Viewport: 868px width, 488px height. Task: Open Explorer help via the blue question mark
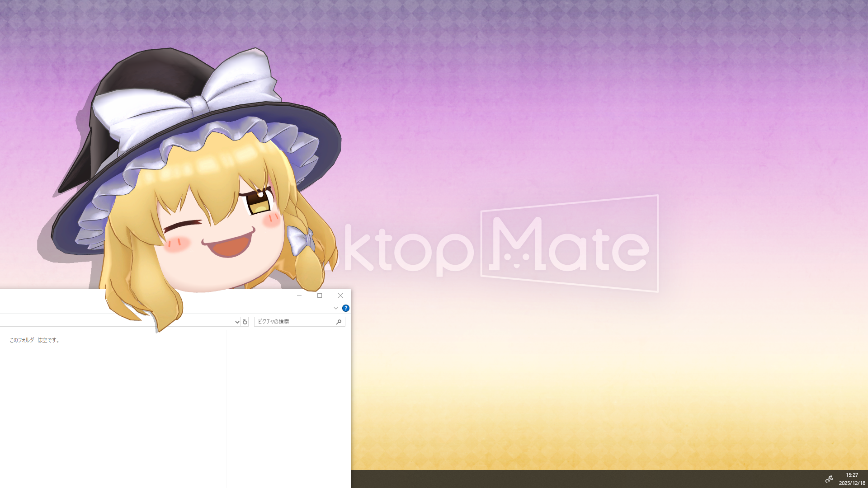point(345,308)
